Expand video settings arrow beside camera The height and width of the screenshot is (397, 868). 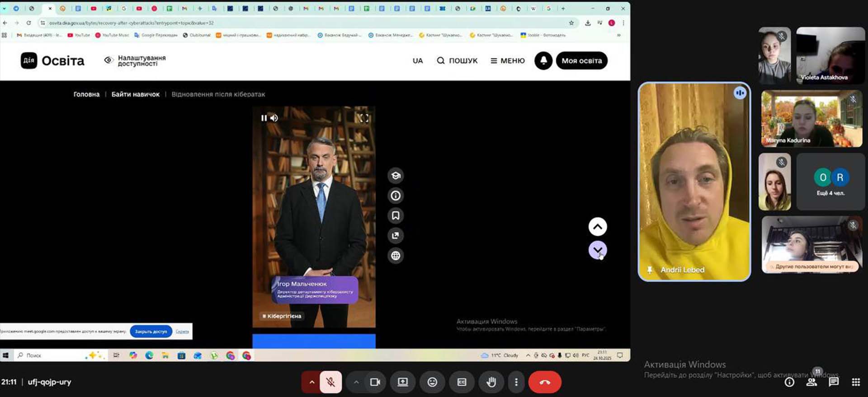[x=356, y=382]
